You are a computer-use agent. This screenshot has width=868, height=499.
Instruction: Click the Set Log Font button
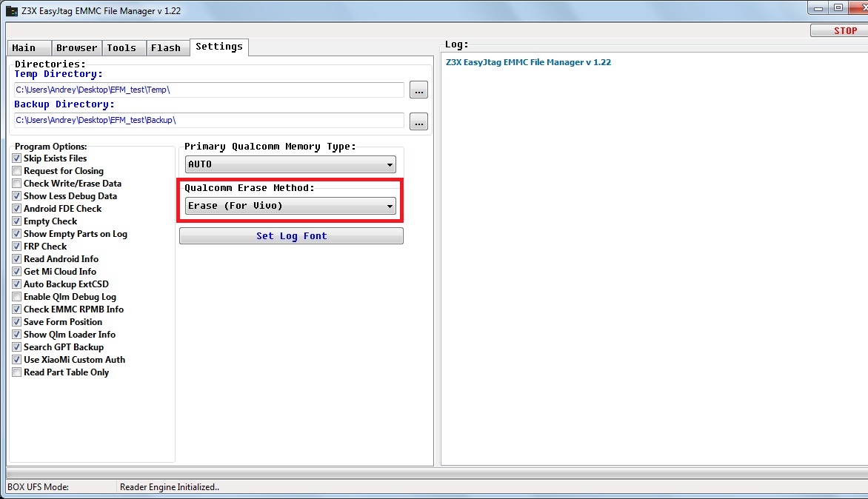click(x=291, y=236)
